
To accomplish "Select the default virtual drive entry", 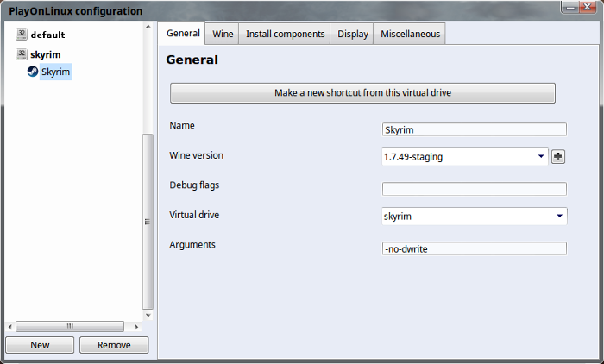I will [x=47, y=35].
